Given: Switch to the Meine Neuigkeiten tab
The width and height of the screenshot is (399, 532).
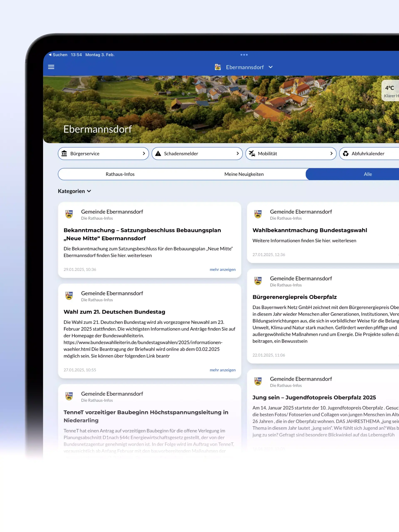Looking at the screenshot, I should [244, 174].
